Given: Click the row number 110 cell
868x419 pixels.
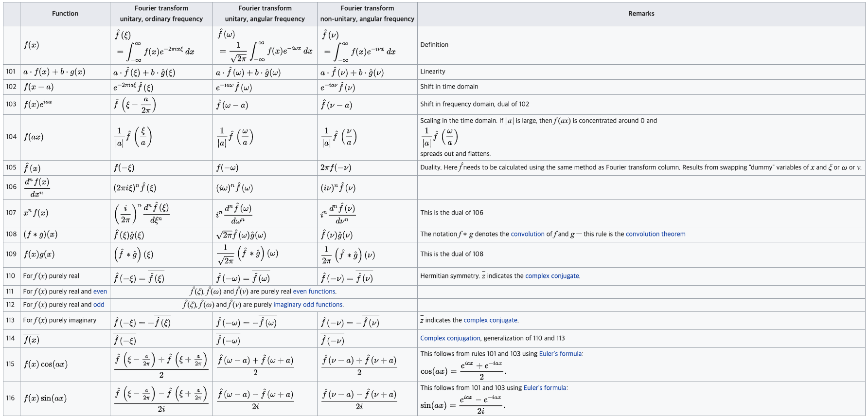Looking at the screenshot, I should [11, 276].
